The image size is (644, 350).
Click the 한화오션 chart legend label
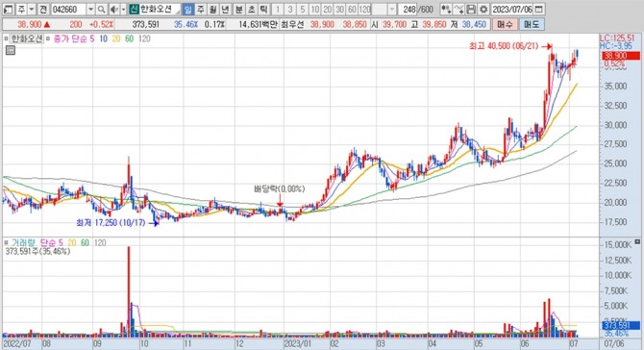[27, 38]
